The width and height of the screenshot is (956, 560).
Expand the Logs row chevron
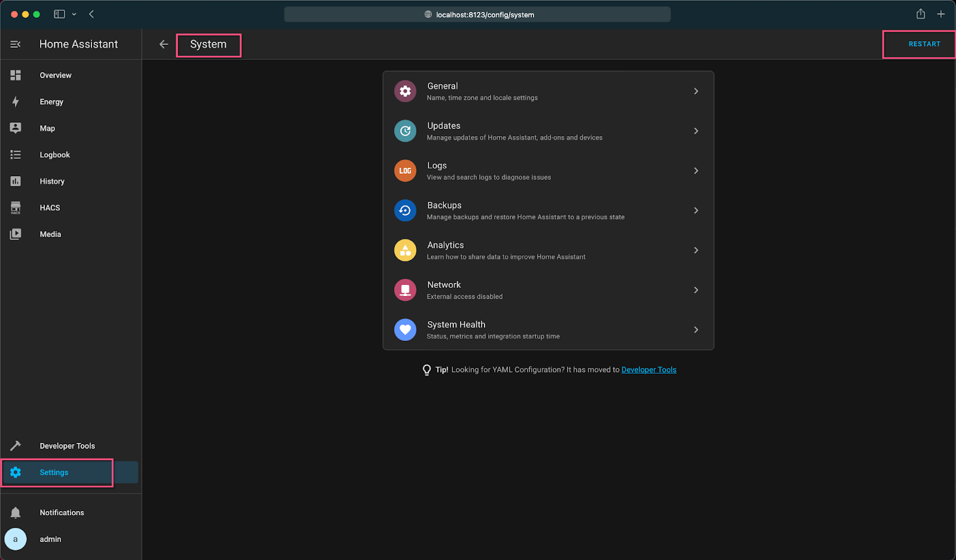coord(696,171)
